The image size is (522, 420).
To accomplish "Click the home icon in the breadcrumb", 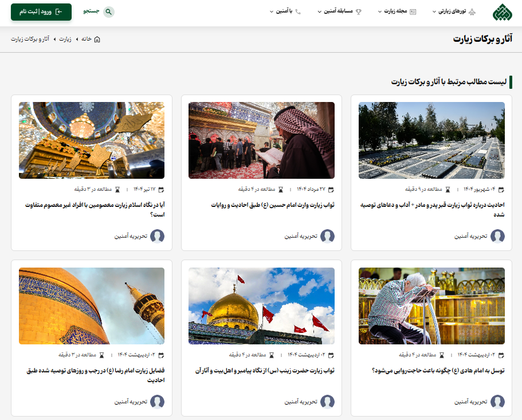I will click(97, 40).
